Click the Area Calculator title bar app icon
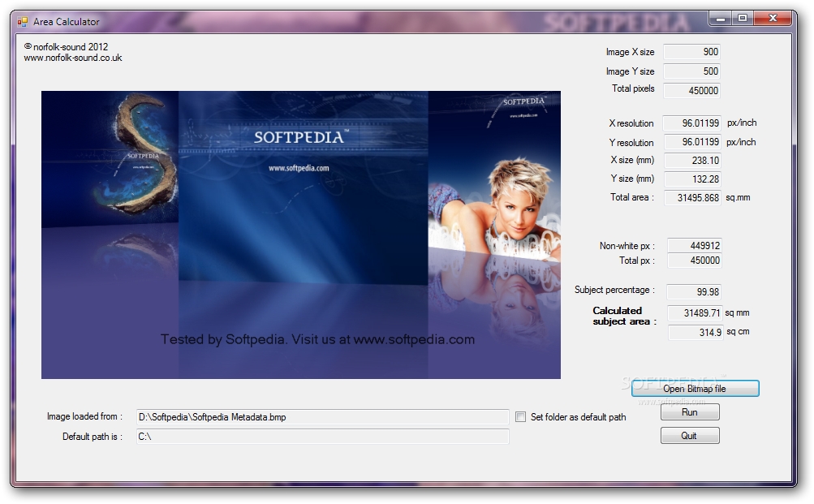This screenshot has height=504, width=814. point(23,22)
